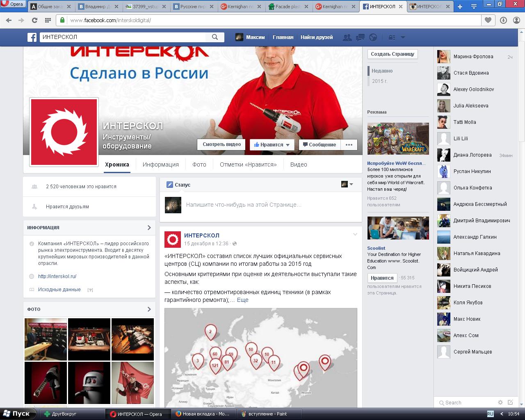The width and height of the screenshot is (525, 420).
Task: Open Facebook account dropdown arrow
Action: pyautogui.click(x=403, y=37)
